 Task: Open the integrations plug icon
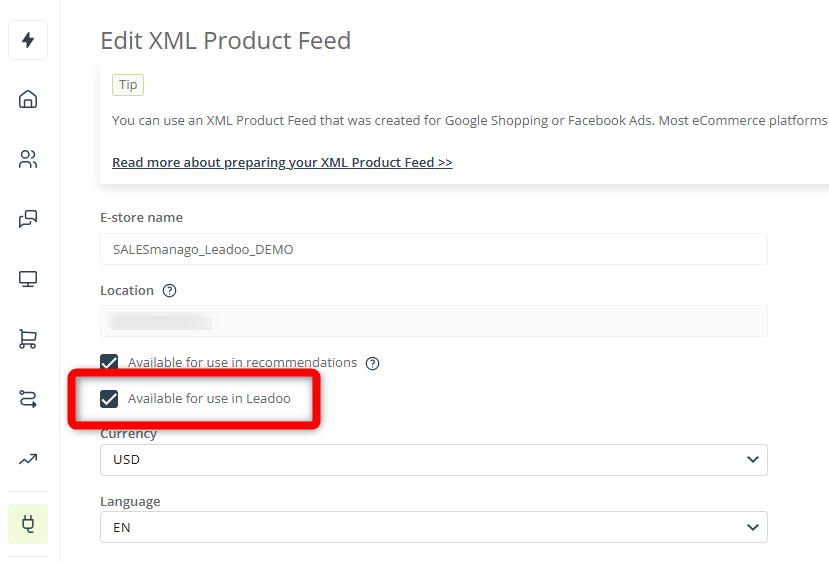(x=28, y=524)
